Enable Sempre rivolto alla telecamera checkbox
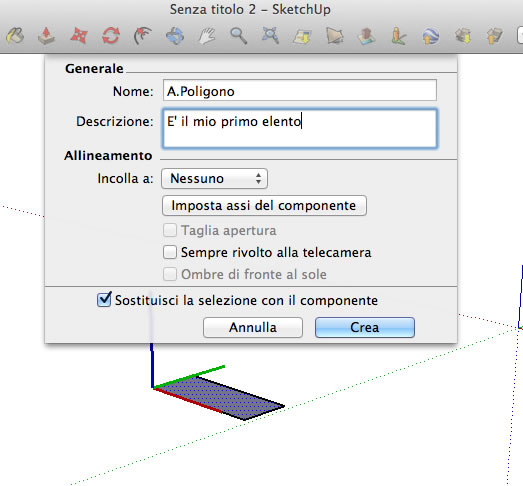Image resolution: width=523 pixels, height=486 pixels. click(x=170, y=252)
